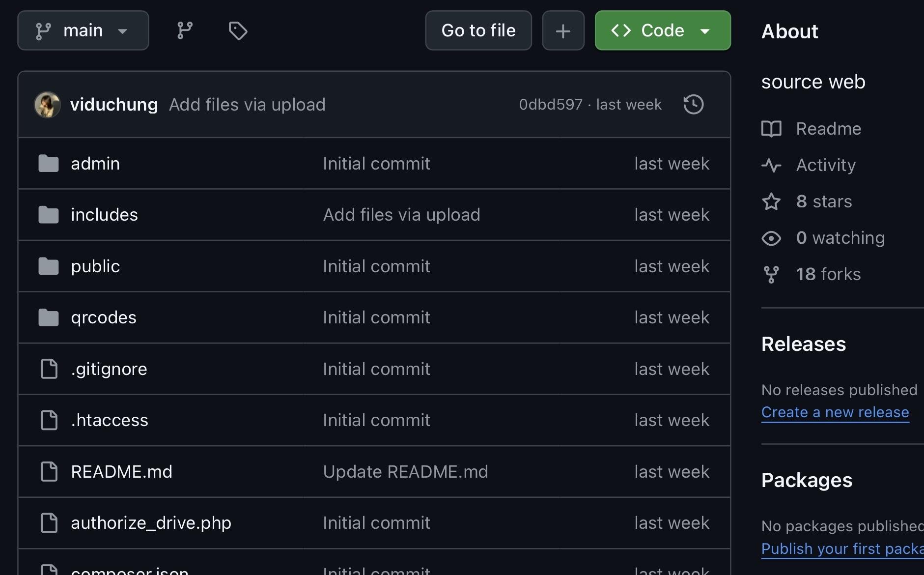Open commit hash 0dbd597
The image size is (924, 575).
coord(550,105)
